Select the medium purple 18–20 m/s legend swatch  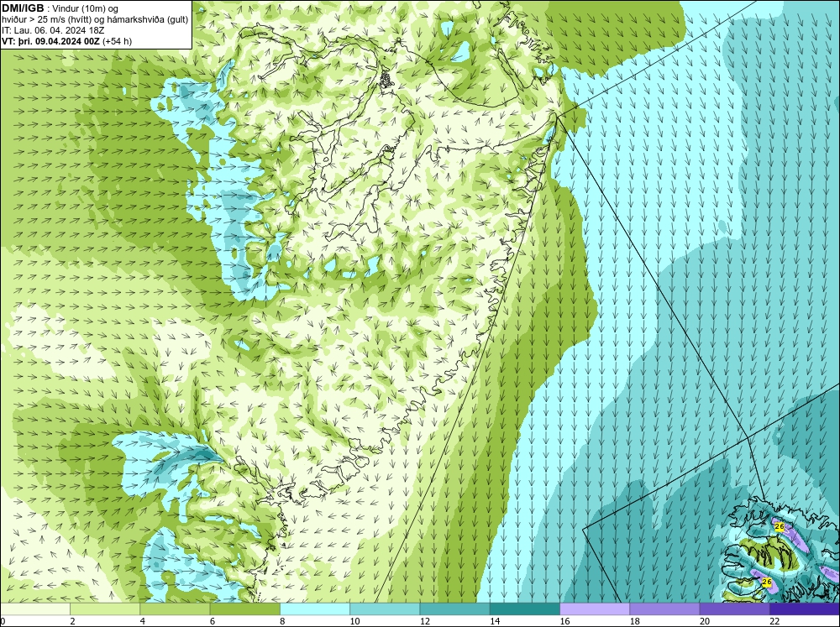tap(664, 609)
